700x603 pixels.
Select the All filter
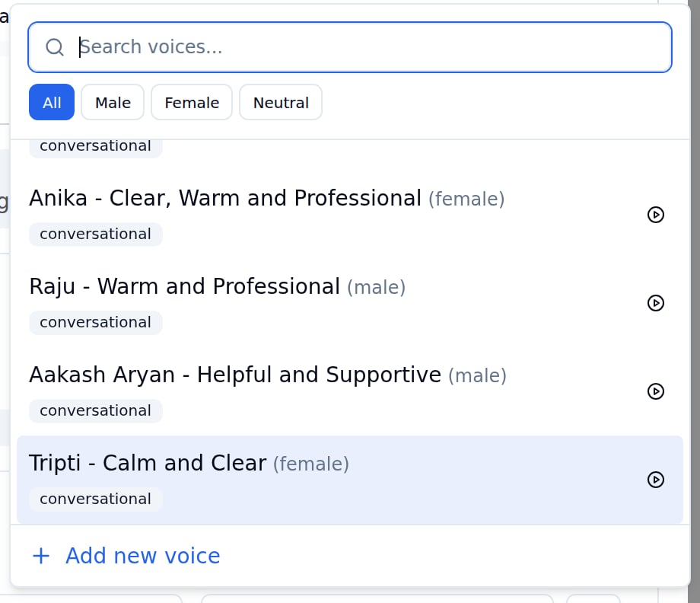[52, 102]
